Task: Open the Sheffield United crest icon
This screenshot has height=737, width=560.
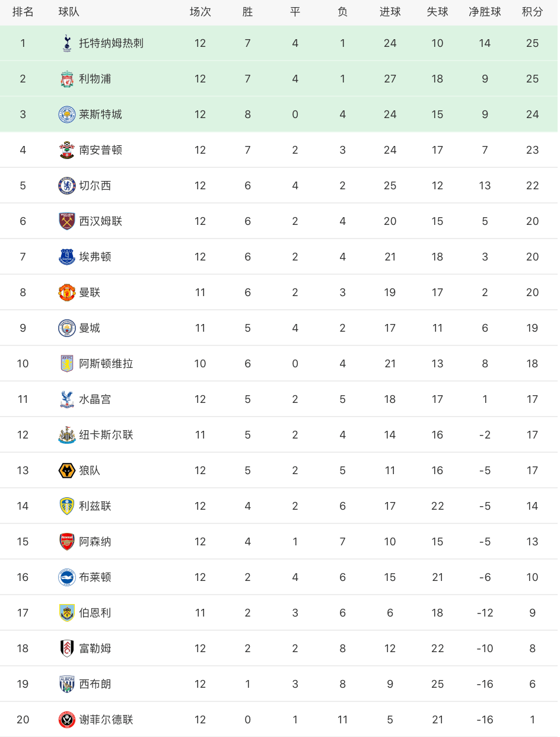Action: click(67, 720)
